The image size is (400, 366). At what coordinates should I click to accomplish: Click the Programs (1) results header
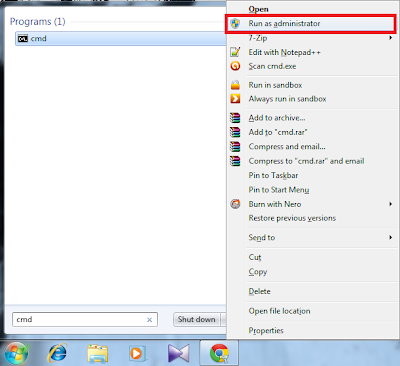(x=37, y=22)
